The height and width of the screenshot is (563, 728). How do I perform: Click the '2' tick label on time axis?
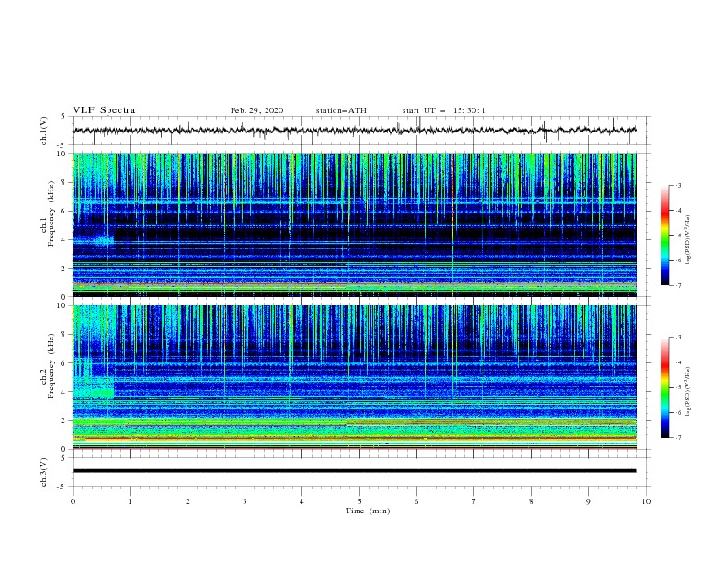click(188, 501)
